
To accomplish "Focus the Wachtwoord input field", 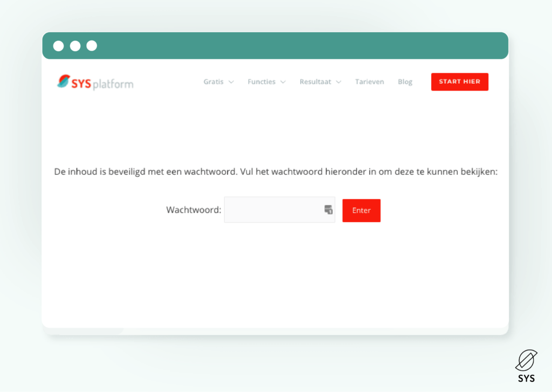I will pos(280,210).
